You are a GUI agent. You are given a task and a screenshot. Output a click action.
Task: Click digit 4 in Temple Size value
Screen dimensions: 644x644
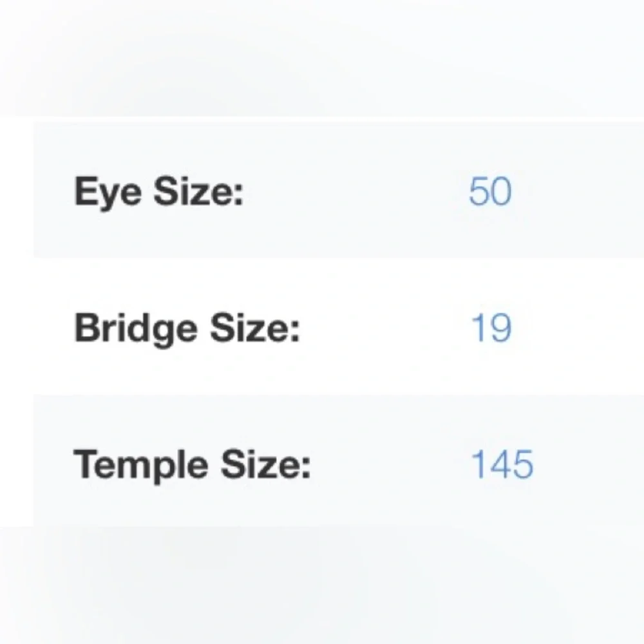tap(500, 464)
